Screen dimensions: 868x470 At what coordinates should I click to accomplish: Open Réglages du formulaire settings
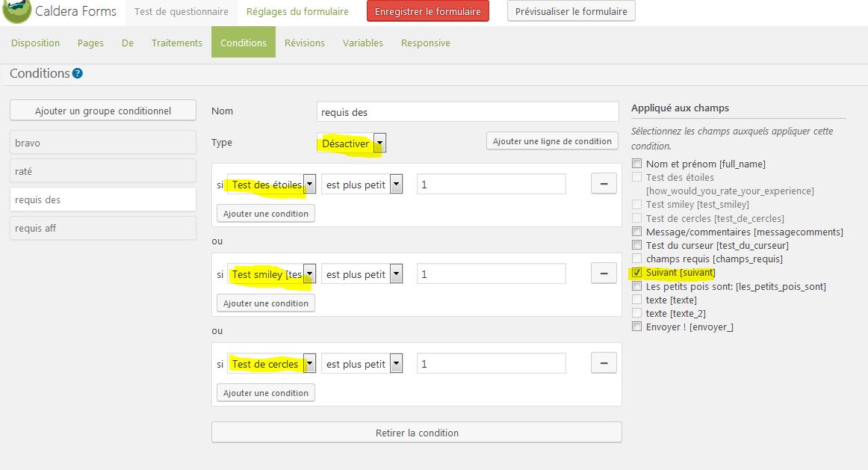click(x=297, y=12)
